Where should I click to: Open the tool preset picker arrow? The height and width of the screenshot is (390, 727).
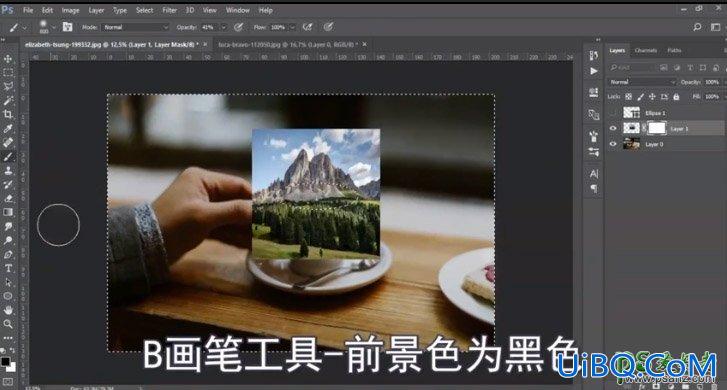click(25, 27)
